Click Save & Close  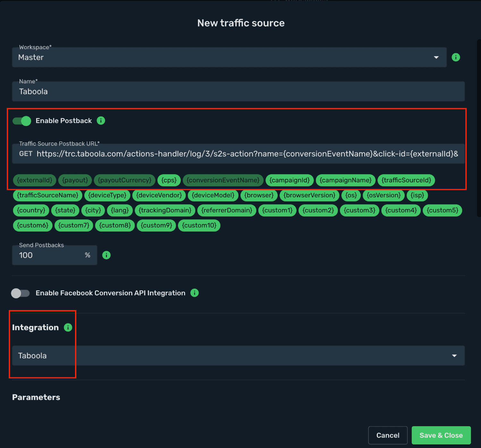coord(441,435)
